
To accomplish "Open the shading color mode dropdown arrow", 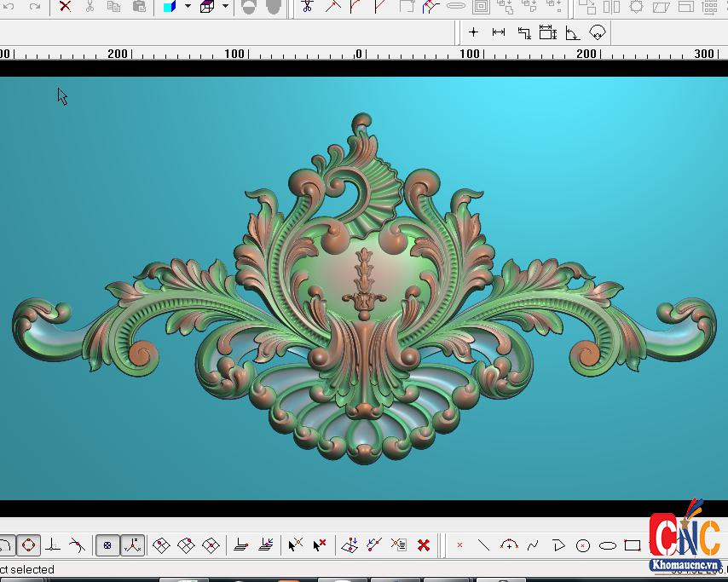I will tap(188, 7).
